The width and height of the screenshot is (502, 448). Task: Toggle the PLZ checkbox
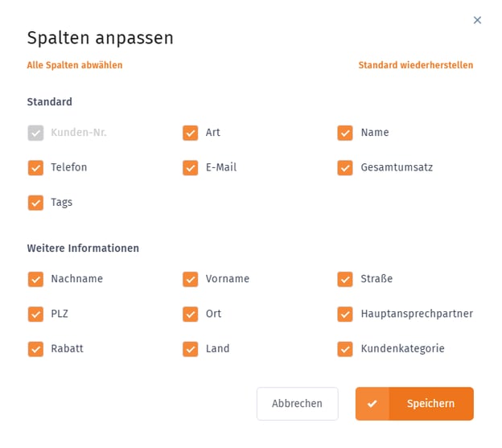coord(35,314)
